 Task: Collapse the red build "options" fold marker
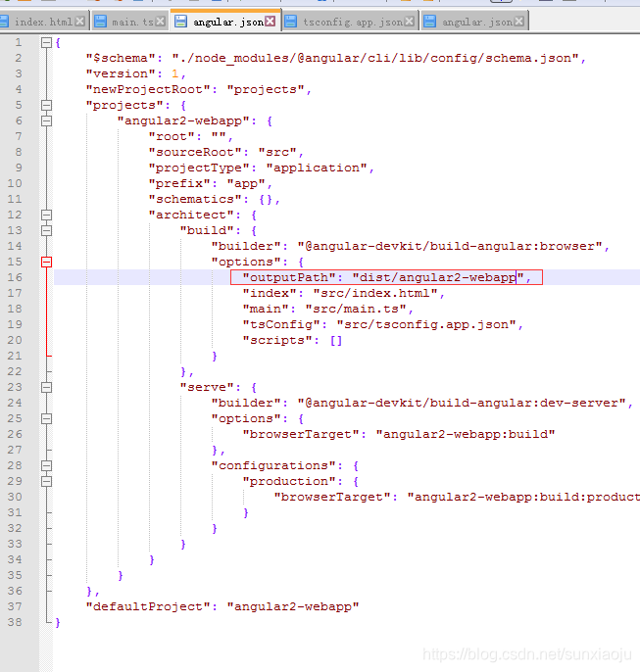click(x=46, y=262)
